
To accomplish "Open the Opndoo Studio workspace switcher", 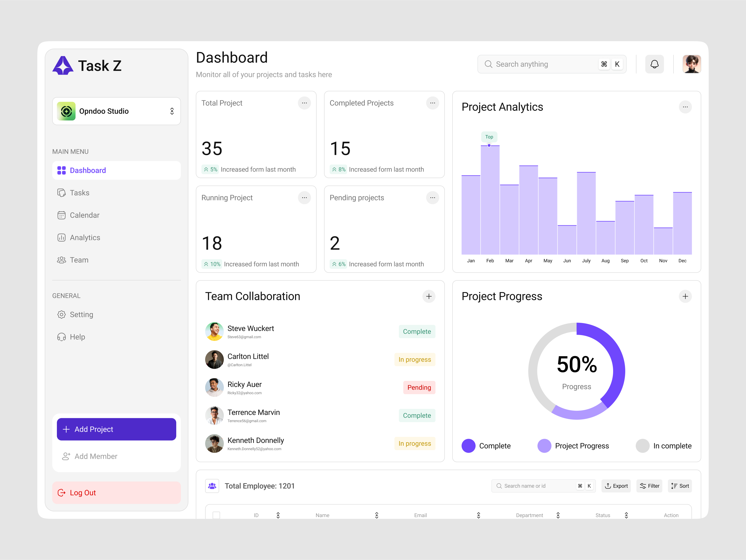I will tap(172, 111).
